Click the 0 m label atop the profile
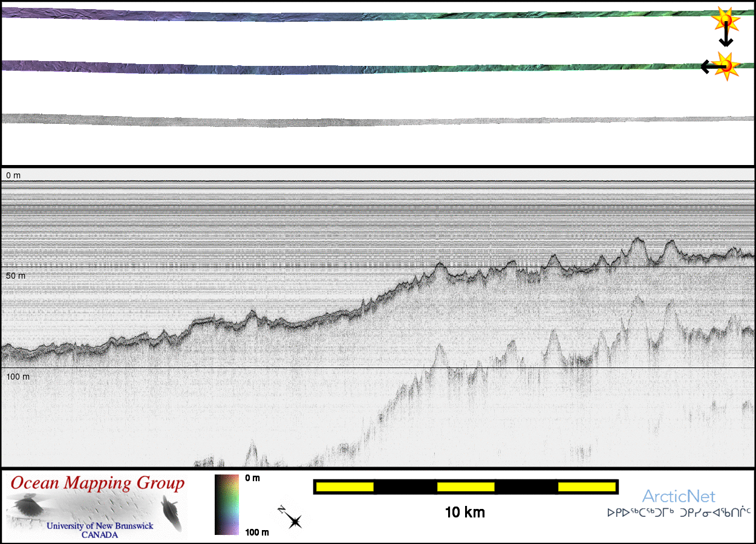The image size is (756, 544). pyautogui.click(x=13, y=175)
